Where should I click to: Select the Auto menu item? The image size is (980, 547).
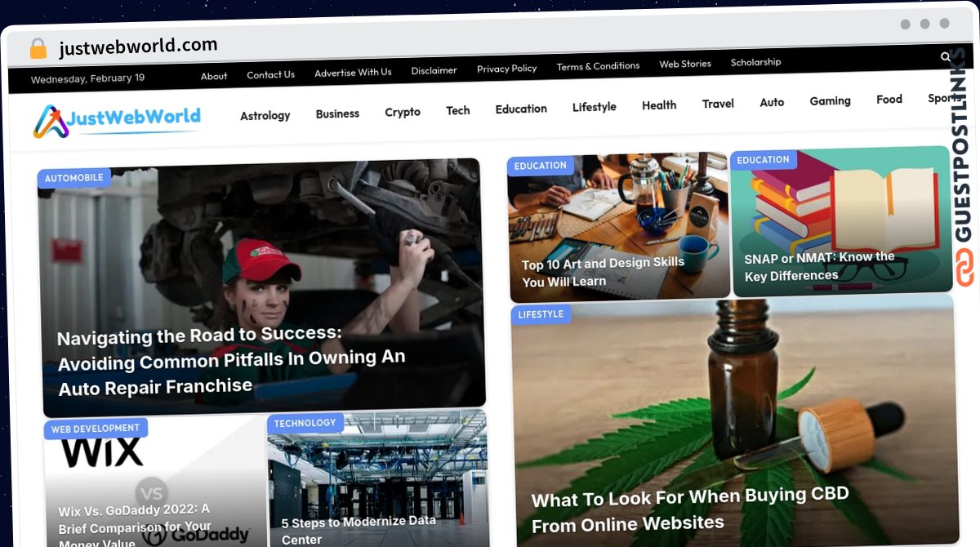[x=772, y=102]
